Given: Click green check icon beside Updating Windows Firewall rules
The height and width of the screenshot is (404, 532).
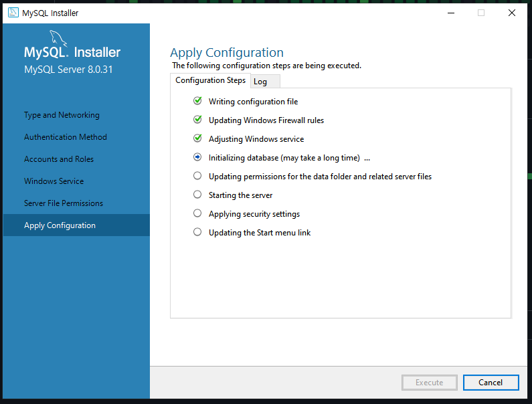Looking at the screenshot, I should click(197, 120).
